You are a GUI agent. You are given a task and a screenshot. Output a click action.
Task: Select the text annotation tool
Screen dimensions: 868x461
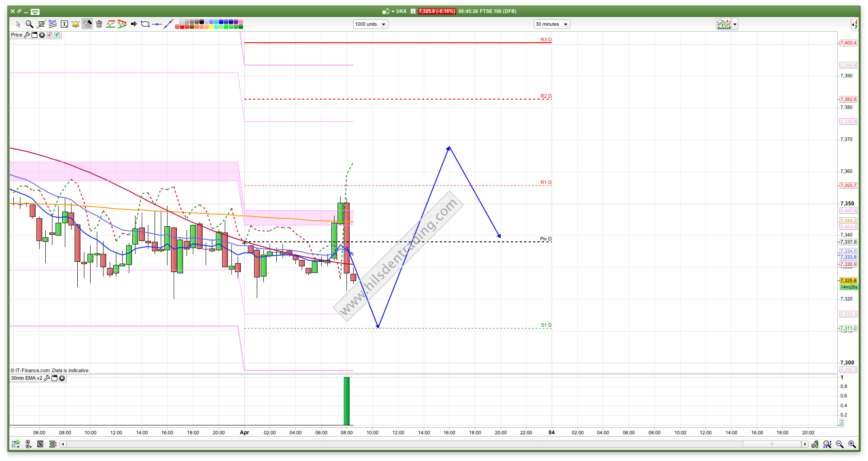pos(64,24)
